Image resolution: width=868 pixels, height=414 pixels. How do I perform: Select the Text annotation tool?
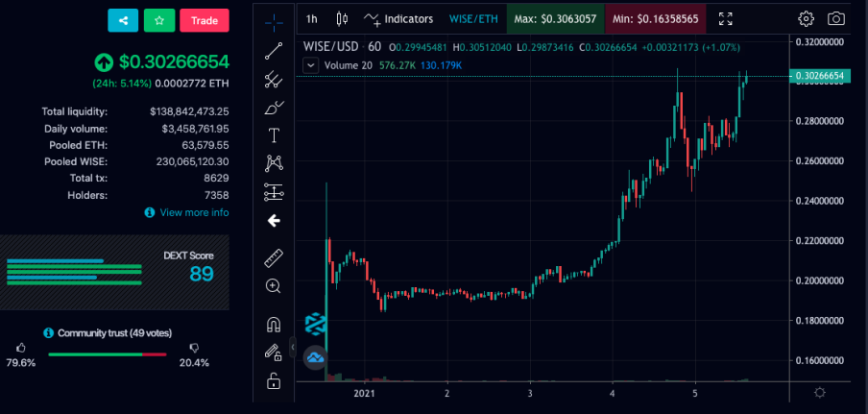[274, 135]
